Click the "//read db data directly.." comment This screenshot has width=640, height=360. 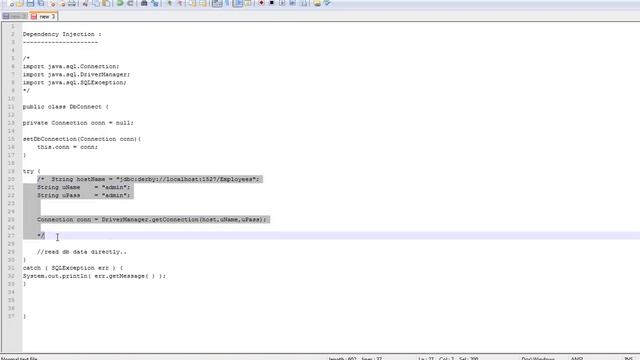click(82, 252)
